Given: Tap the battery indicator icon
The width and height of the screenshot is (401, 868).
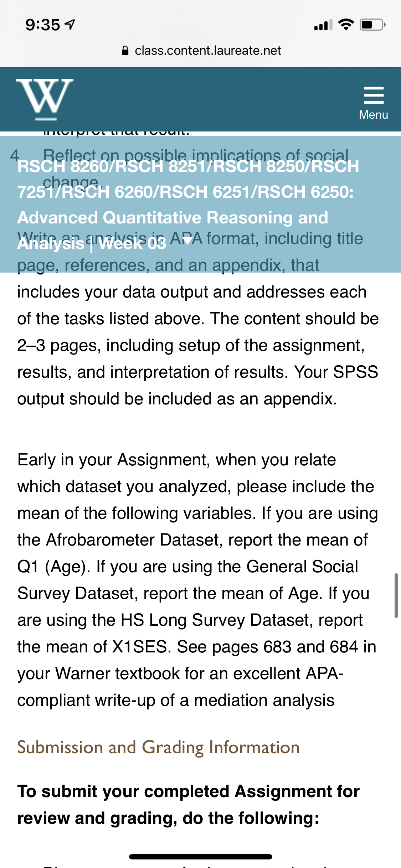Looking at the screenshot, I should point(372,25).
